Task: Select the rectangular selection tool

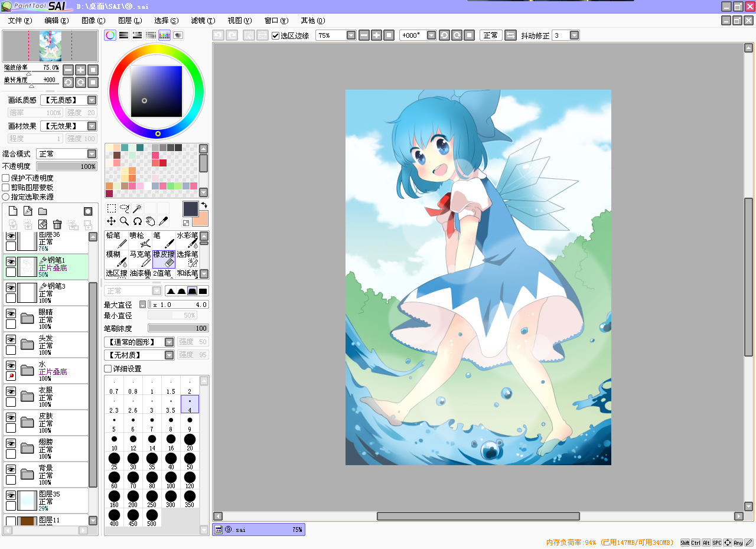Action: point(111,208)
